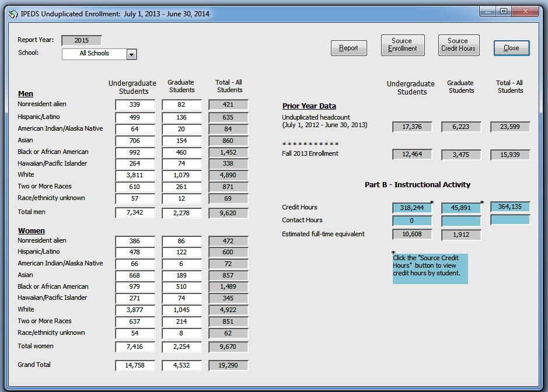Edit Men Hispanic/Latino graduate field 136
Image resolution: width=548 pixels, height=392 pixels.
pos(181,118)
